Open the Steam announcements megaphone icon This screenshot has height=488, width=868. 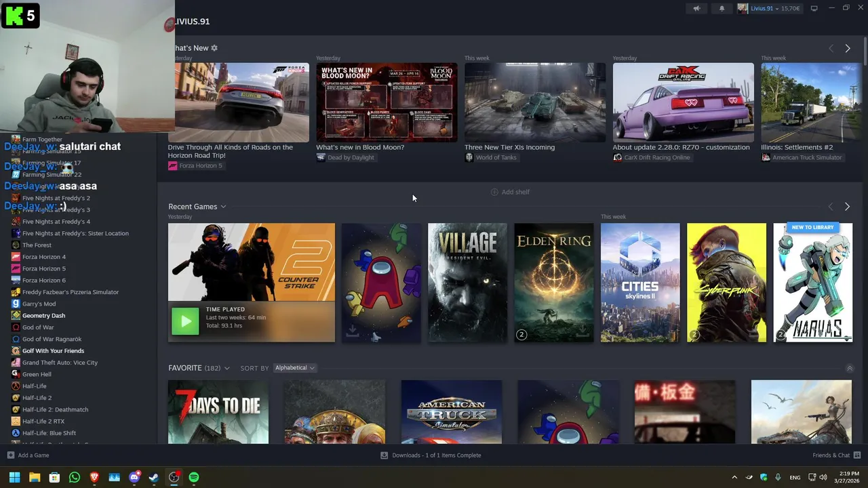coord(696,8)
